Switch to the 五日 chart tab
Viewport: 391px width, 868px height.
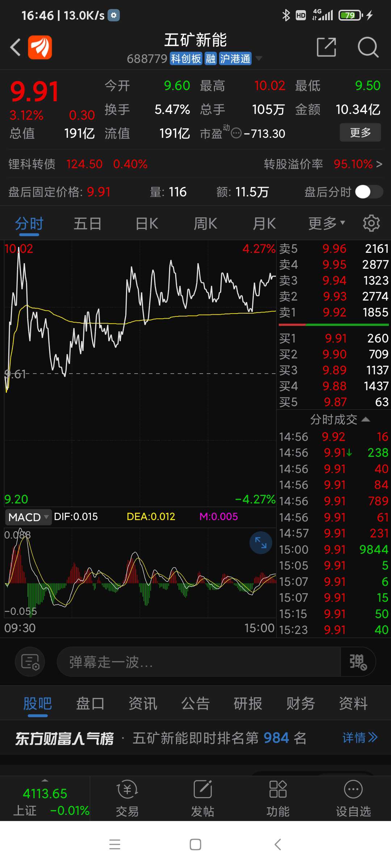[x=88, y=224]
